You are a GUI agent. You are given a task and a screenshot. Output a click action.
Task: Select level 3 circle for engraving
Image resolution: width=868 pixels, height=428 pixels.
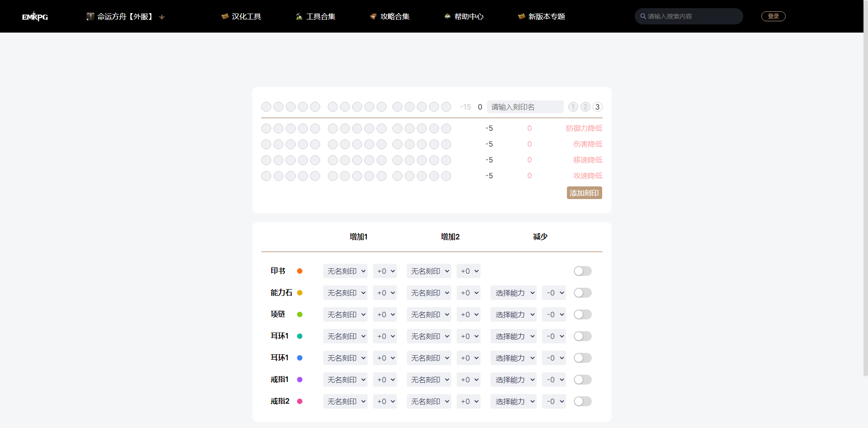click(x=598, y=107)
